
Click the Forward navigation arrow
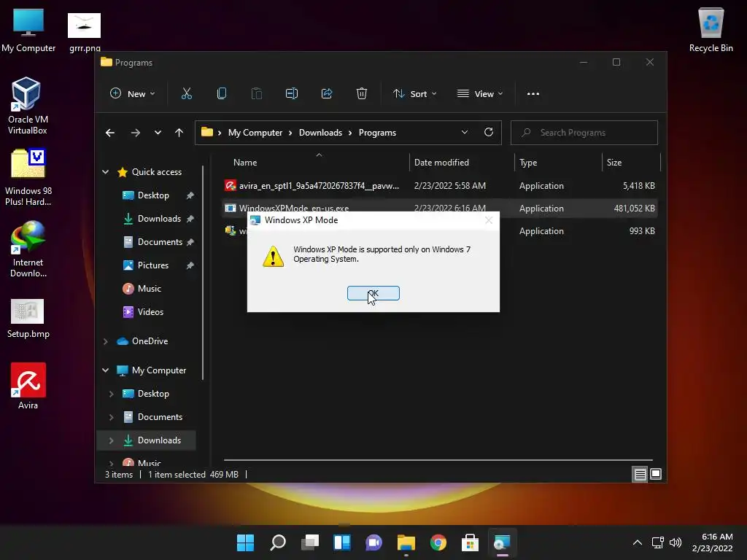tap(136, 133)
